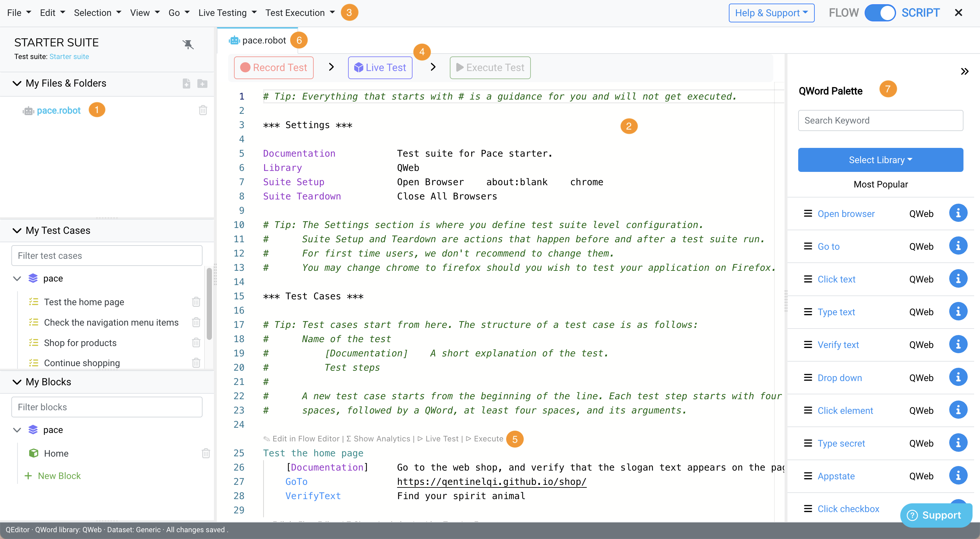
Task: Click the pin icon next to Starter Suite
Action: click(188, 44)
